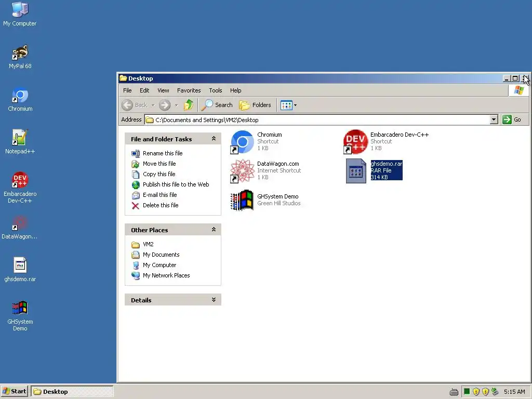Open the File menu

[127, 90]
